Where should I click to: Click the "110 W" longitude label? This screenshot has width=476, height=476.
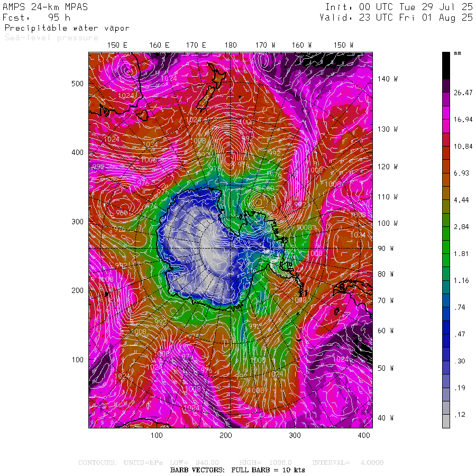coord(388,197)
